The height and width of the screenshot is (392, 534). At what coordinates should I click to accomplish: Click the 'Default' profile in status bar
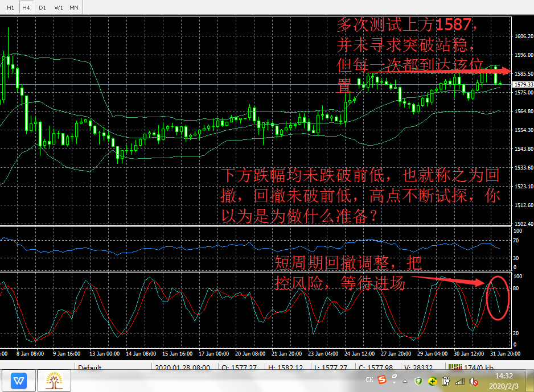click(90, 367)
